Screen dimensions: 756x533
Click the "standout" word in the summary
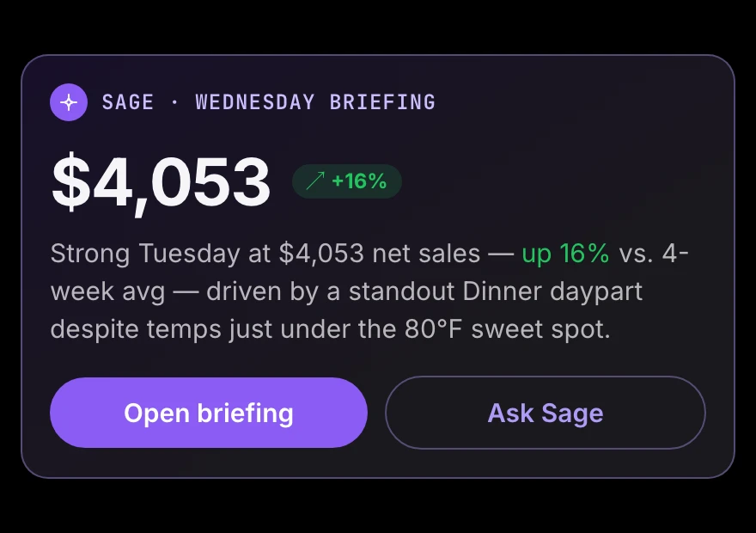(x=401, y=291)
